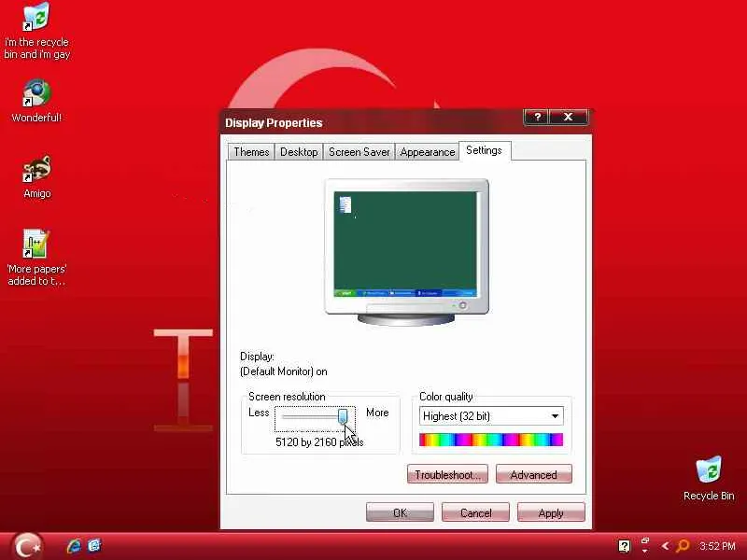Click the Troubleshoot... button

click(x=447, y=475)
